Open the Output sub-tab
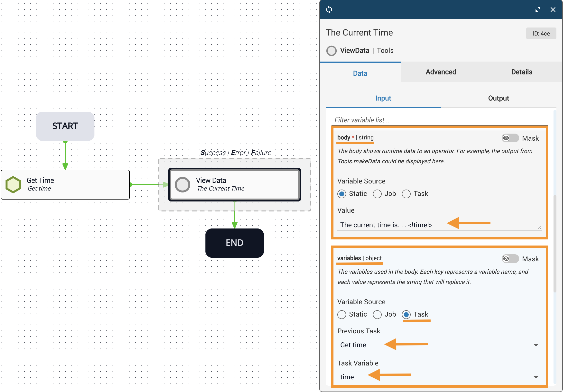Image resolution: width=563 pixels, height=392 pixels. [498, 98]
